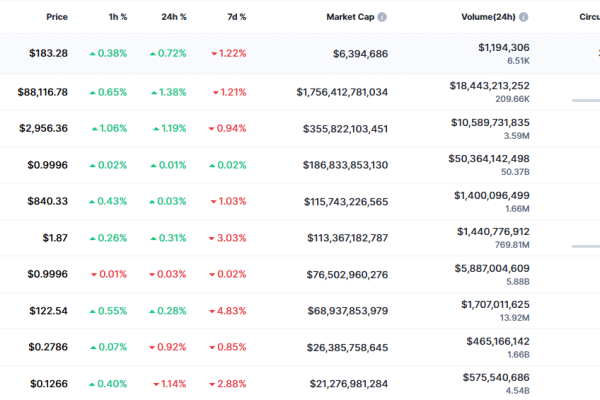Viewport: 600px width, 400px height.
Task: Click the $840.33 price cell
Action: pyautogui.click(x=47, y=201)
